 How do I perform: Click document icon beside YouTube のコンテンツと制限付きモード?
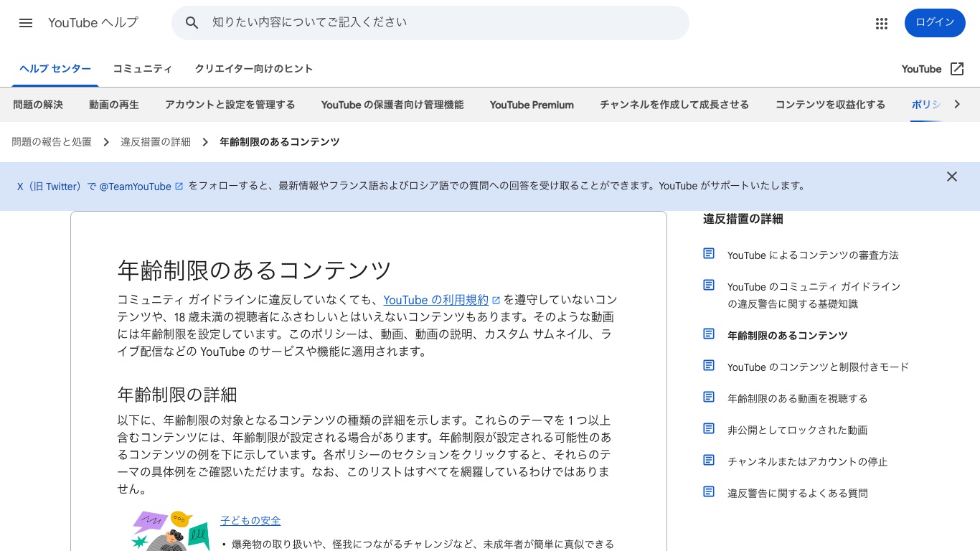[x=709, y=366]
